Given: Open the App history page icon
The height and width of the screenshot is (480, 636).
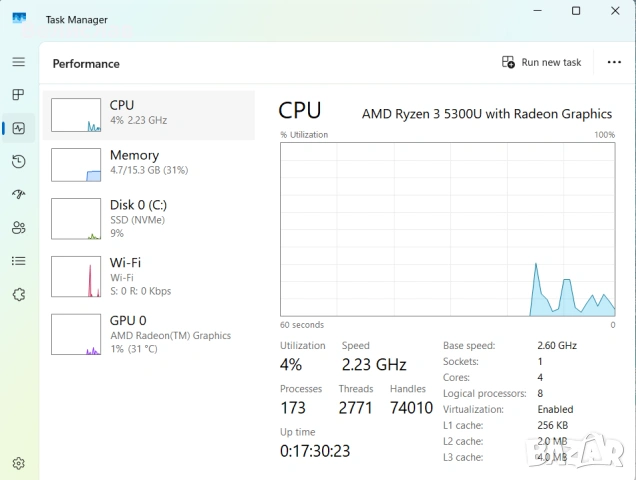Looking at the screenshot, I should (x=19, y=161).
